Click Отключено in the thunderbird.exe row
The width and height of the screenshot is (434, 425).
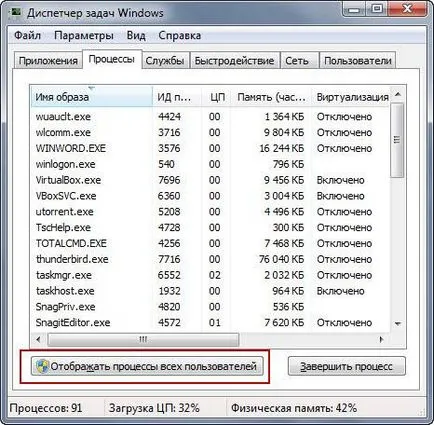[344, 259]
